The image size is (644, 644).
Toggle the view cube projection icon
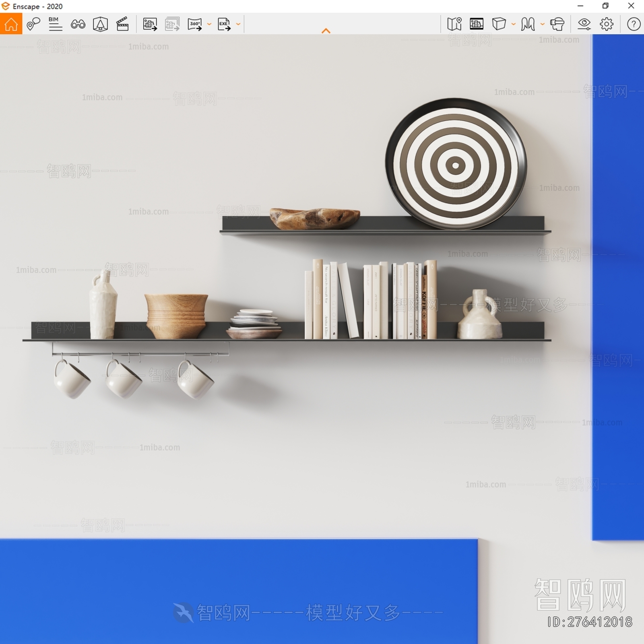(499, 24)
